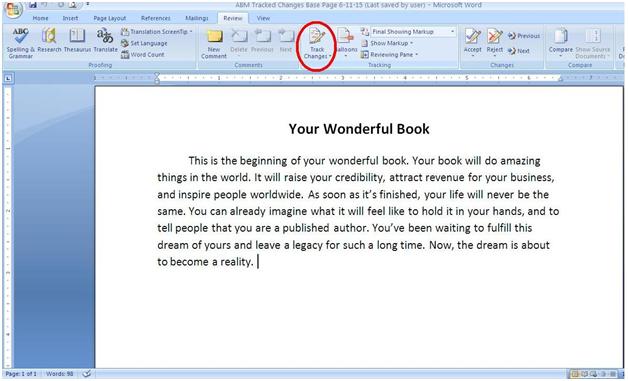Jump to Next change in Changes group
Screen dimensions: 628x381
(519, 51)
